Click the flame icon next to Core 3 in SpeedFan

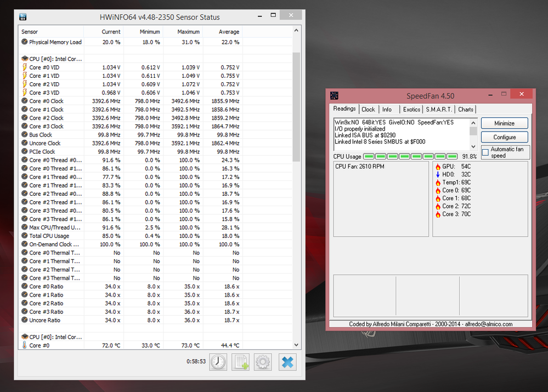tap(438, 214)
